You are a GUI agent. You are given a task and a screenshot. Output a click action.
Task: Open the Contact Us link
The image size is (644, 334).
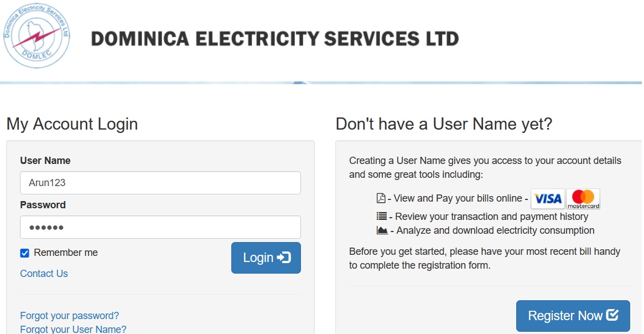point(44,274)
